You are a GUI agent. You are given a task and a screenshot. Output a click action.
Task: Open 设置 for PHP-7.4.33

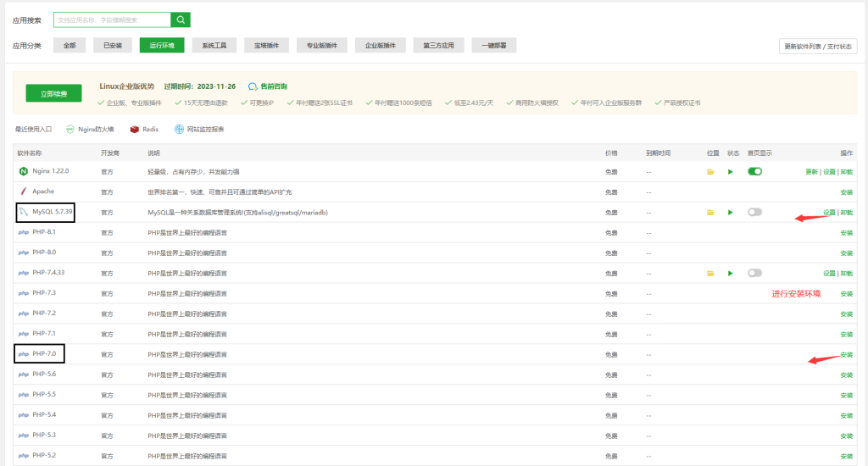(x=829, y=274)
